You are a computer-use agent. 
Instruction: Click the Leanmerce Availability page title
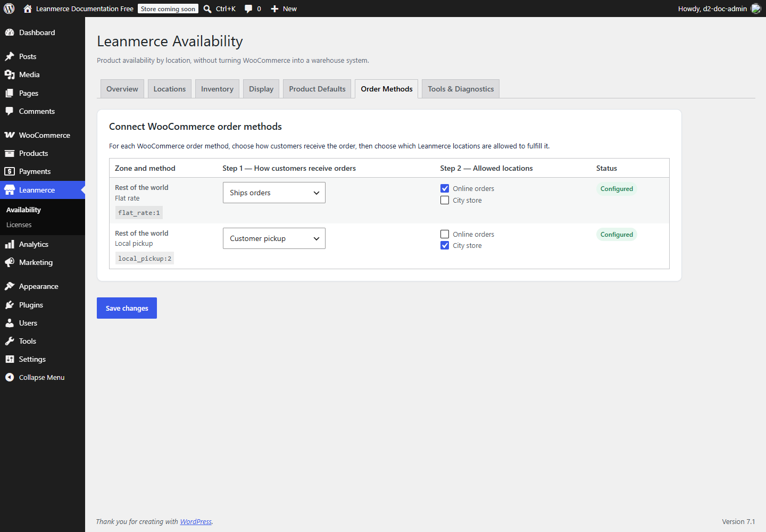[170, 41]
